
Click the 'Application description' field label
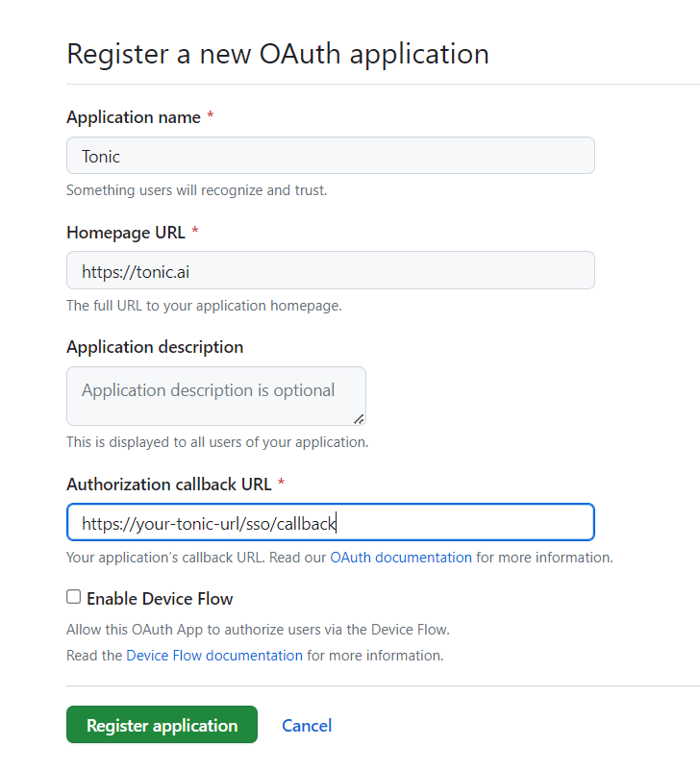[x=155, y=347]
